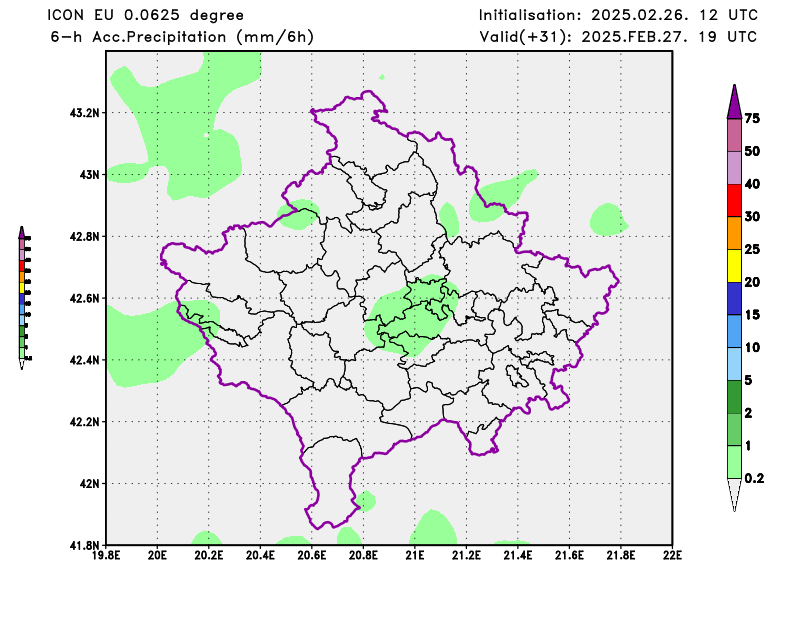This screenshot has width=800, height=618.
Task: Select the pink 50–75 mm legend band
Action: tap(734, 135)
